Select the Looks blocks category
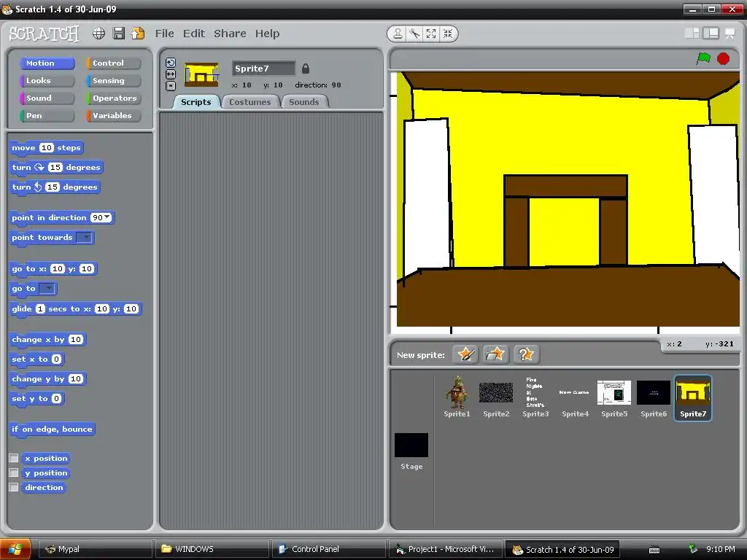Screen dimensions: 747x560 tap(47, 80)
